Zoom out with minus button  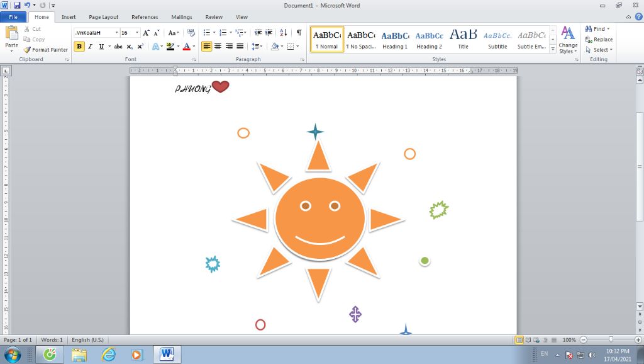coord(584,340)
